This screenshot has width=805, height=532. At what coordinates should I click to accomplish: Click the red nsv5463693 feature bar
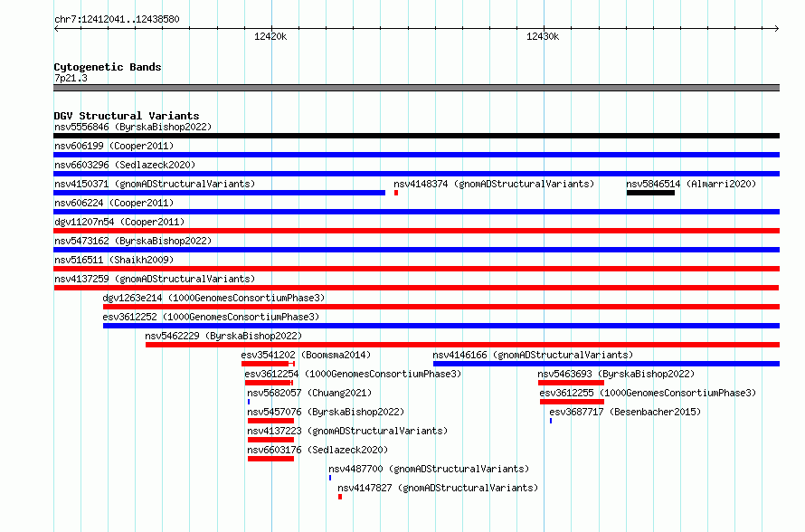(571, 383)
